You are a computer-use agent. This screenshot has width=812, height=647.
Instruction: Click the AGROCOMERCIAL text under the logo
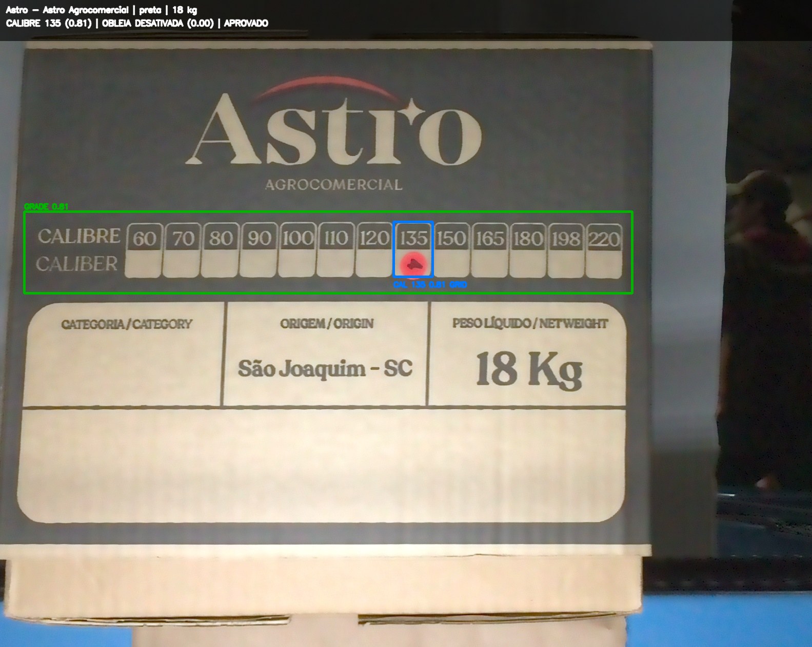click(334, 185)
